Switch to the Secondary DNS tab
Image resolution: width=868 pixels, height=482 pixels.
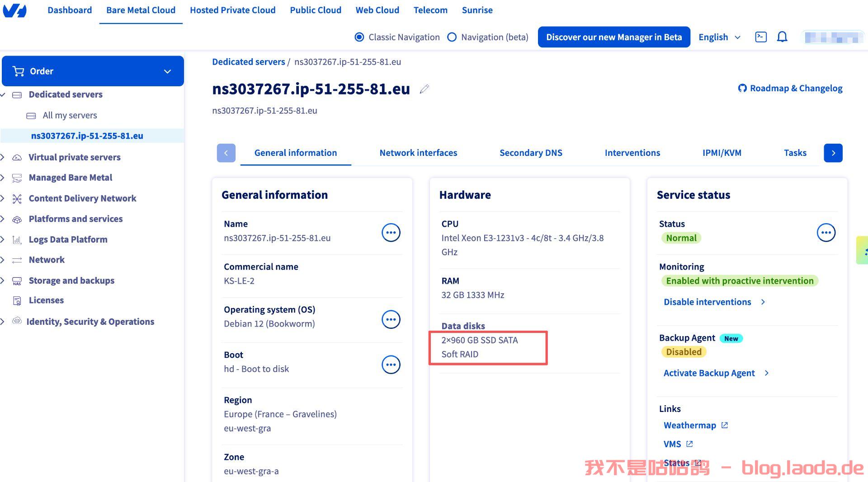pos(531,153)
